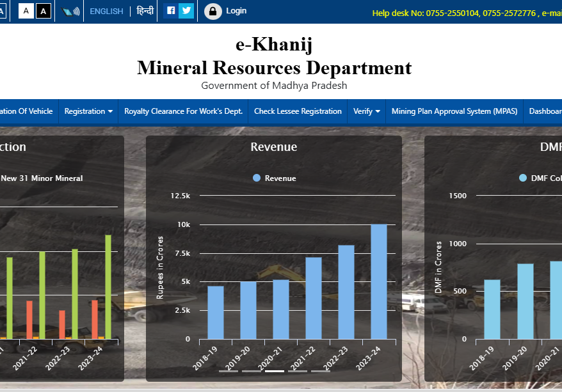Image resolution: width=562 pixels, height=392 pixels.
Task: Click 2019-20 x-axis label in DMF chart
Action: [x=515, y=358]
